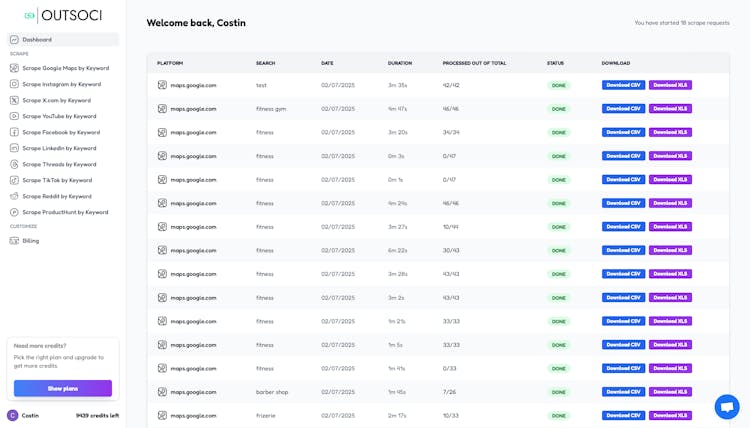The image size is (750, 428).
Task: Click Costin's user avatar icon
Action: pos(12,415)
